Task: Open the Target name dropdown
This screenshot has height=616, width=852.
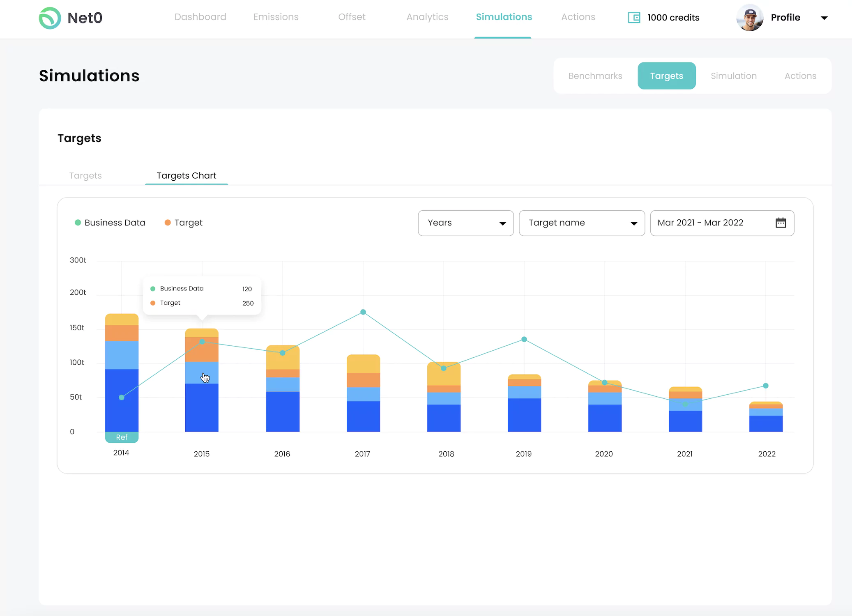Action: coord(582,223)
